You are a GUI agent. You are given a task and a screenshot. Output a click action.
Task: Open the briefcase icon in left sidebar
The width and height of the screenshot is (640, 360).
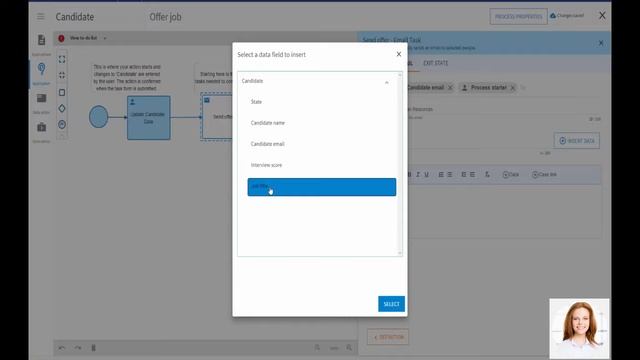point(41,127)
